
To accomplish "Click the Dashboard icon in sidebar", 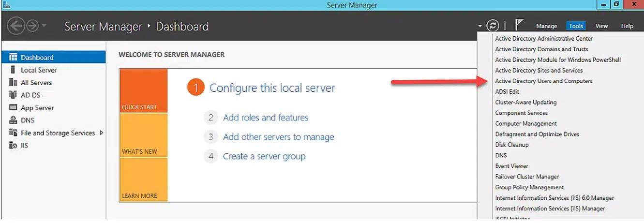I will click(x=13, y=57).
